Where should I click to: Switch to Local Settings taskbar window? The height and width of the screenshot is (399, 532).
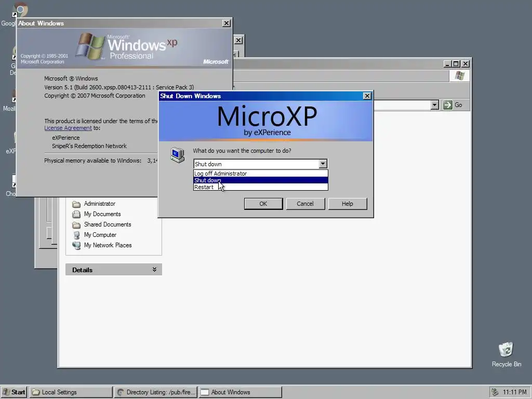tap(71, 392)
